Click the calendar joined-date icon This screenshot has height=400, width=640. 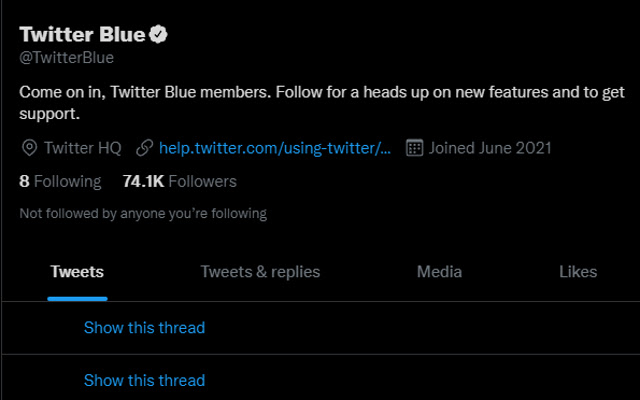[414, 148]
